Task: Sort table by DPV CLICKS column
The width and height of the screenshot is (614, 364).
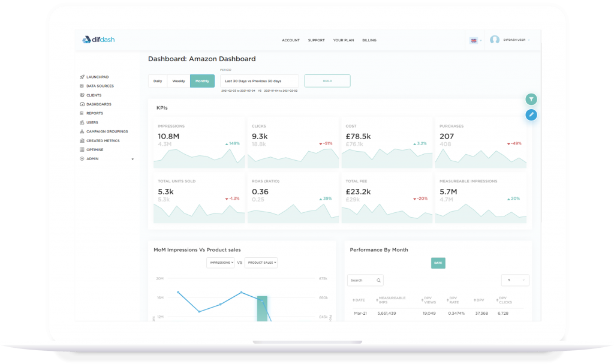Action: click(504, 300)
